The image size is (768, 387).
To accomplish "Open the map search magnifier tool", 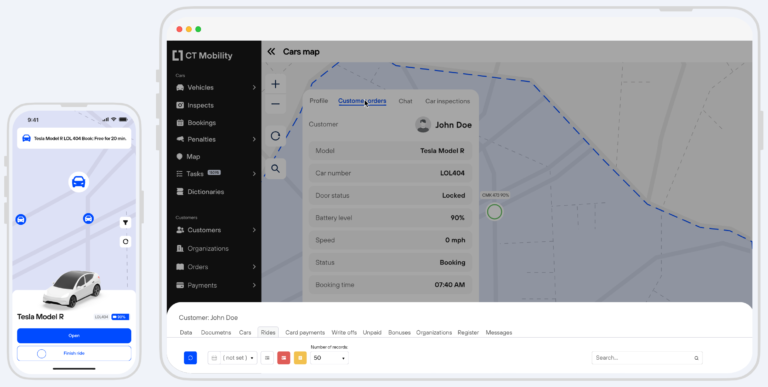I will coord(275,169).
